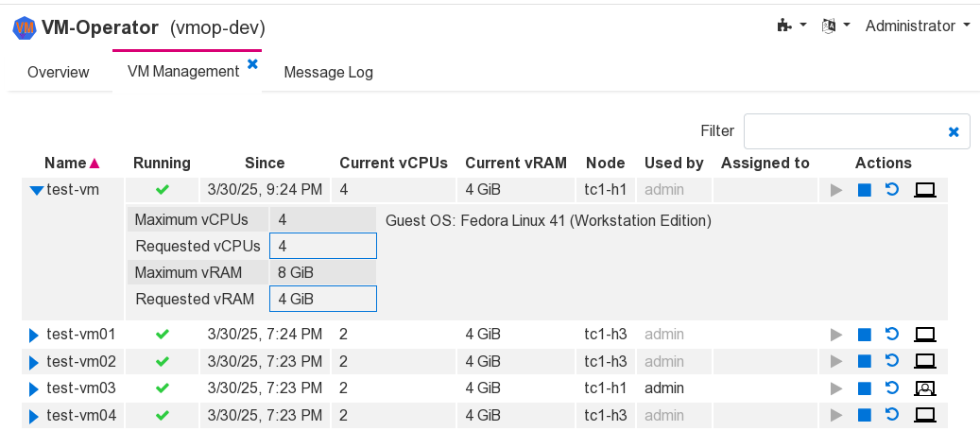The width and height of the screenshot is (980, 431).
Task: Reset the test-vm01 virtual machine
Action: 891,334
